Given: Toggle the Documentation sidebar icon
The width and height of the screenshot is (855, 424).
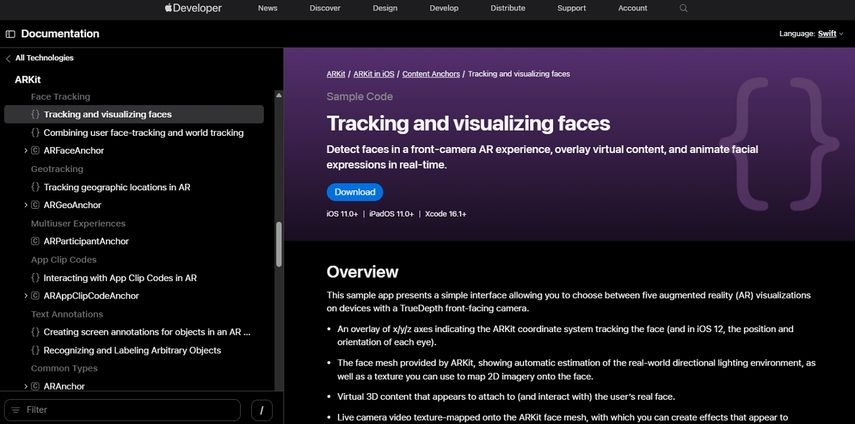Looking at the screenshot, I should tap(10, 34).
